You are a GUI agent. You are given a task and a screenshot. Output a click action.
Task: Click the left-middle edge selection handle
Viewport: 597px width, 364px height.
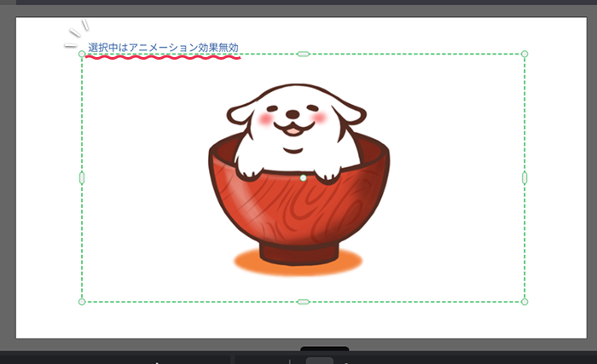tap(82, 178)
